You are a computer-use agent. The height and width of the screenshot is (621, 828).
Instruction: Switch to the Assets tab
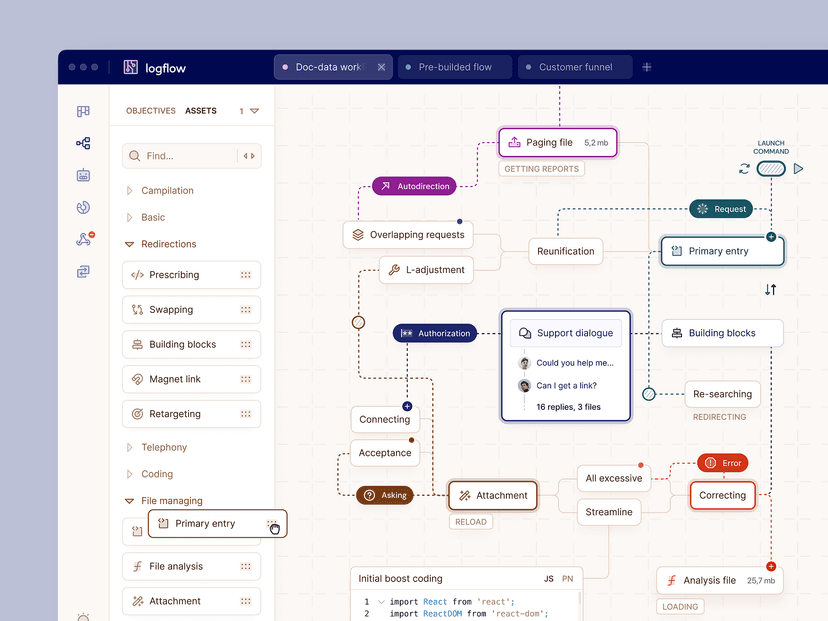201,110
